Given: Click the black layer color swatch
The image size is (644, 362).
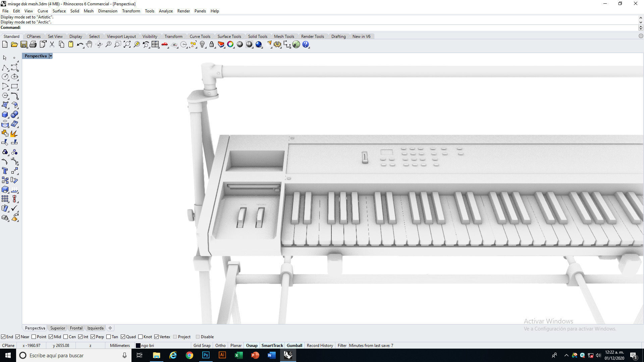Looking at the screenshot, I should pos(138,346).
